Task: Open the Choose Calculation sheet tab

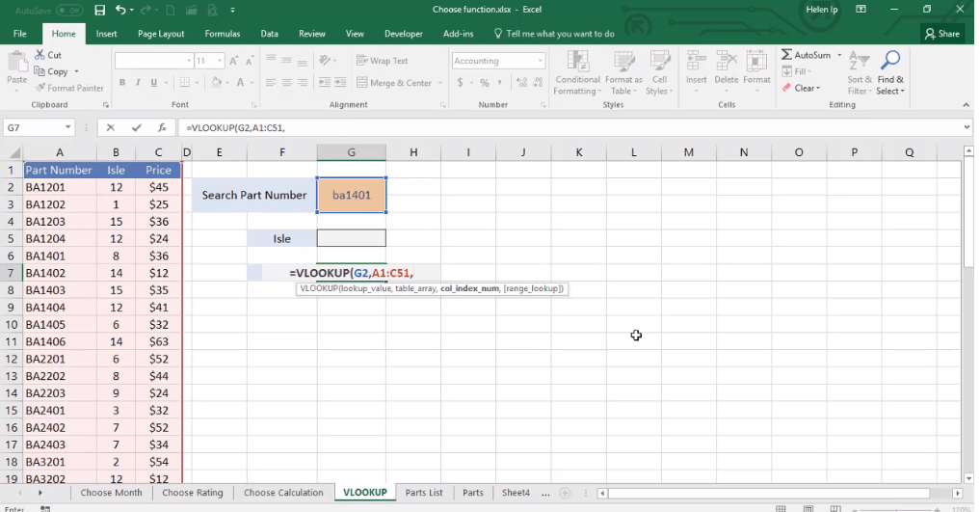Action: point(283,493)
